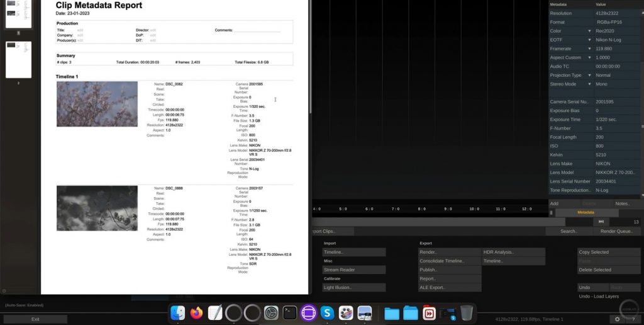The height and width of the screenshot is (325, 644).
Task: Click Delete Selected
Action: click(609, 270)
